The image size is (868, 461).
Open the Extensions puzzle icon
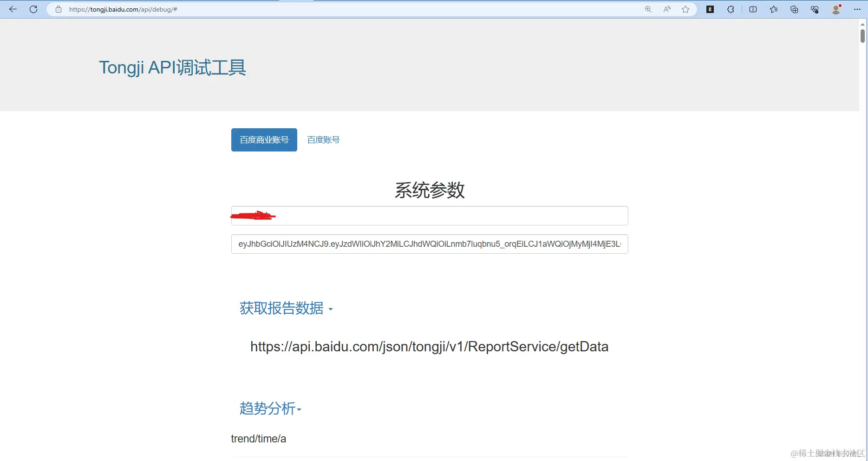[x=731, y=9]
